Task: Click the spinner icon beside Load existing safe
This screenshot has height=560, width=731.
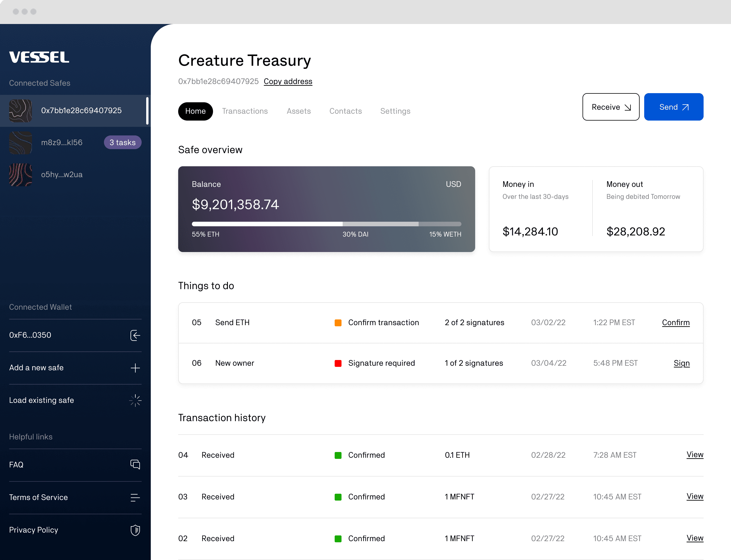Action: pyautogui.click(x=135, y=400)
